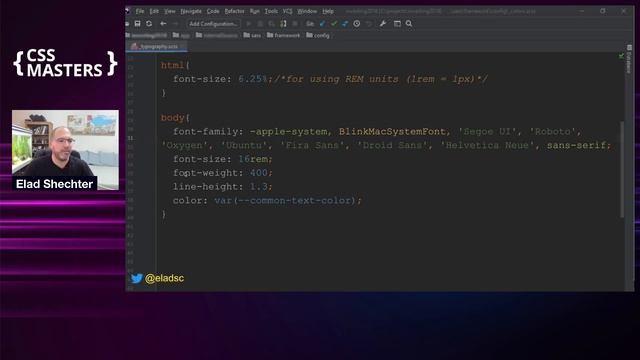Click the Debug bug icon
Image resolution: width=640 pixels, height=360 pixels.
click(x=260, y=24)
